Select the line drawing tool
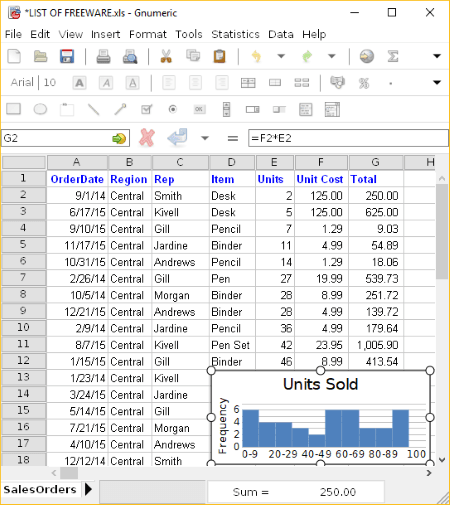450x505 pixels. pos(93,109)
